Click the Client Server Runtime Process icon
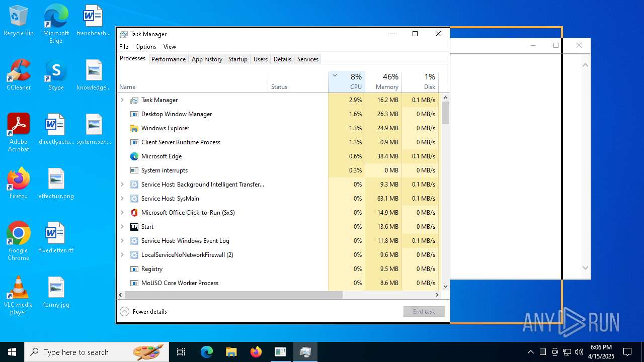 134,142
